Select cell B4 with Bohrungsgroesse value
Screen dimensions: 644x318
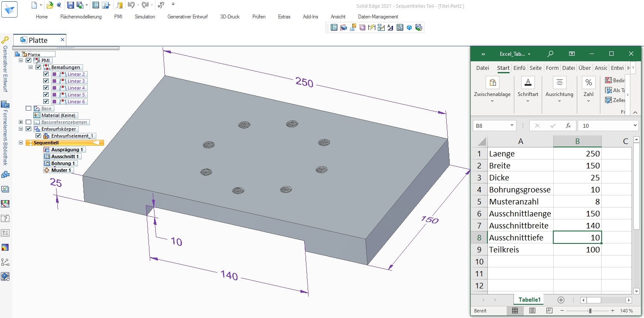click(x=577, y=189)
